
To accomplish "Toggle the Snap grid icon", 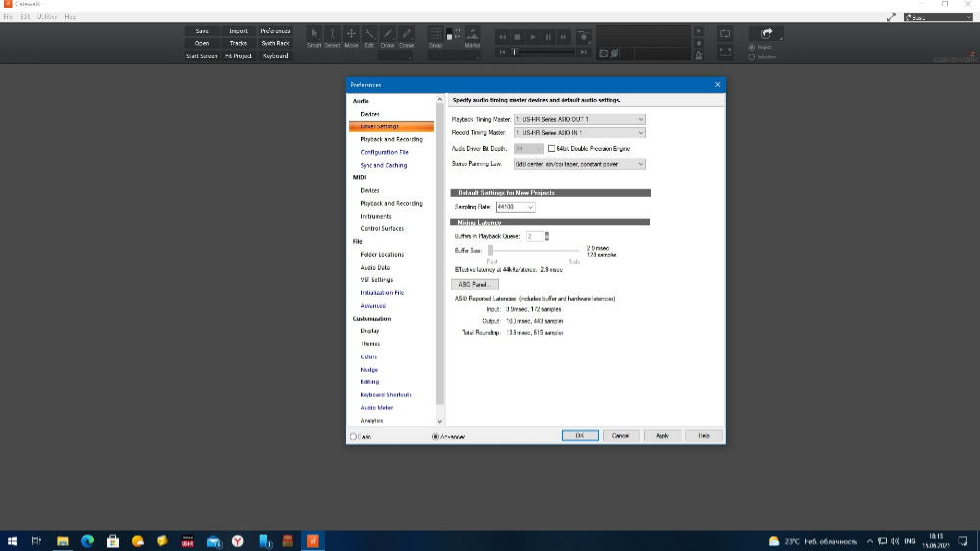I will (436, 33).
